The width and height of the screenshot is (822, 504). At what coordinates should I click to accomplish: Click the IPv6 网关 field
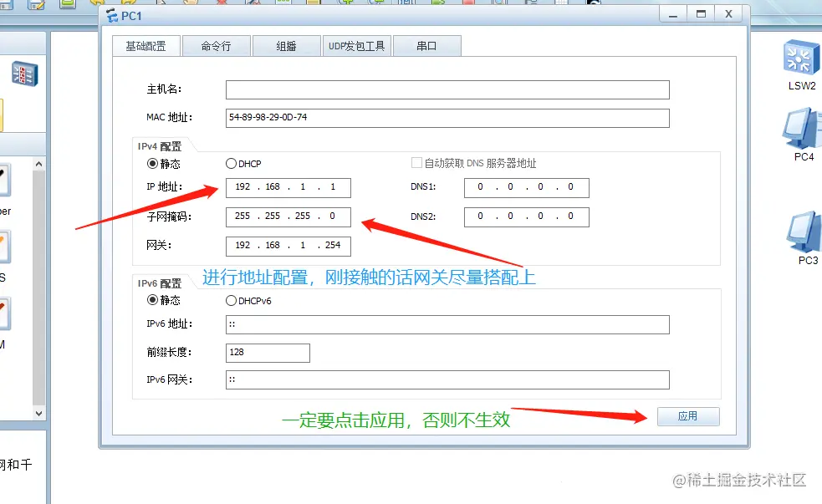[447, 379]
